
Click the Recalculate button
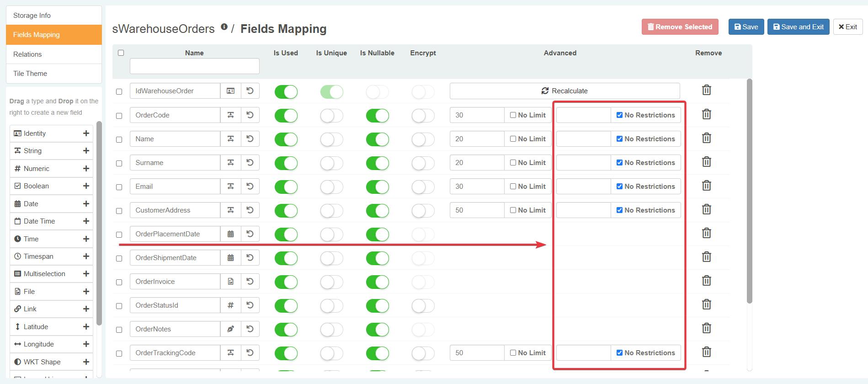pyautogui.click(x=564, y=91)
